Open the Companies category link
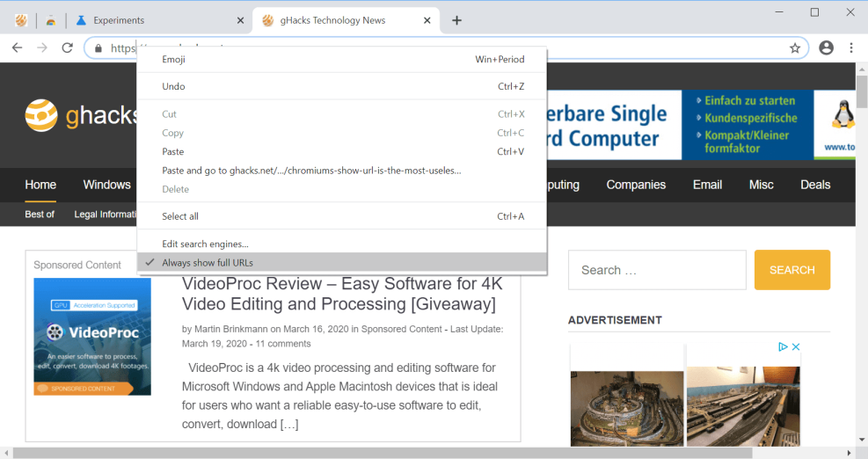This screenshot has height=459, width=868. 636,185
